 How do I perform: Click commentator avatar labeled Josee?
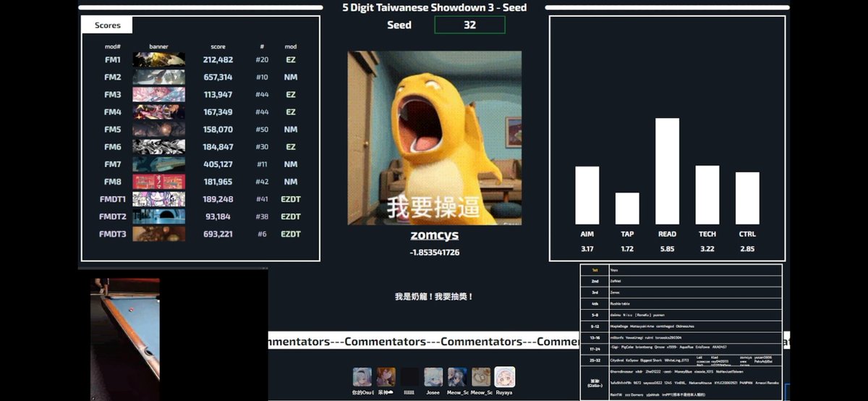[x=433, y=376]
